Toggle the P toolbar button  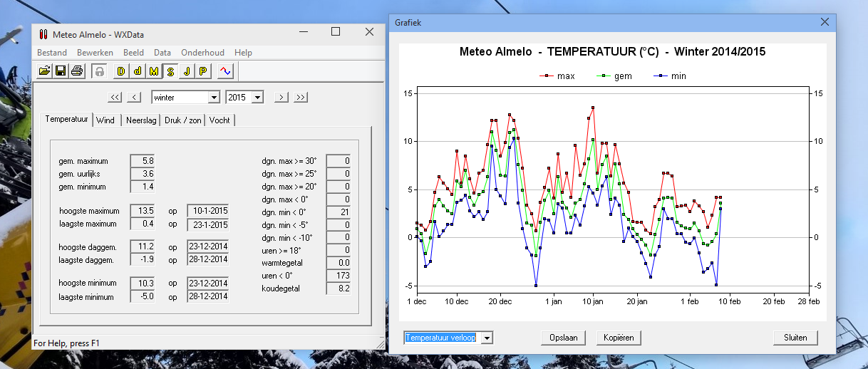pyautogui.click(x=203, y=71)
